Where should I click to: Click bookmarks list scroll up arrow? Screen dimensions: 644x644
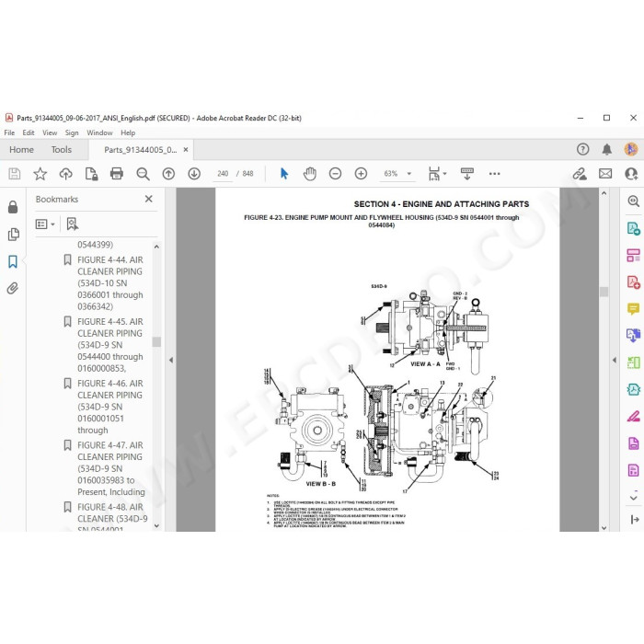156,247
